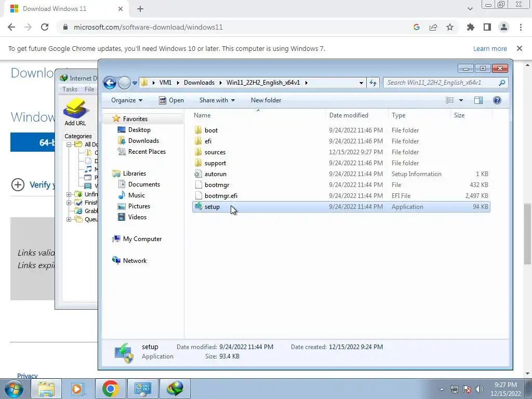Select the boot folder icon
Screen dimensions: 532x399
[x=198, y=130]
